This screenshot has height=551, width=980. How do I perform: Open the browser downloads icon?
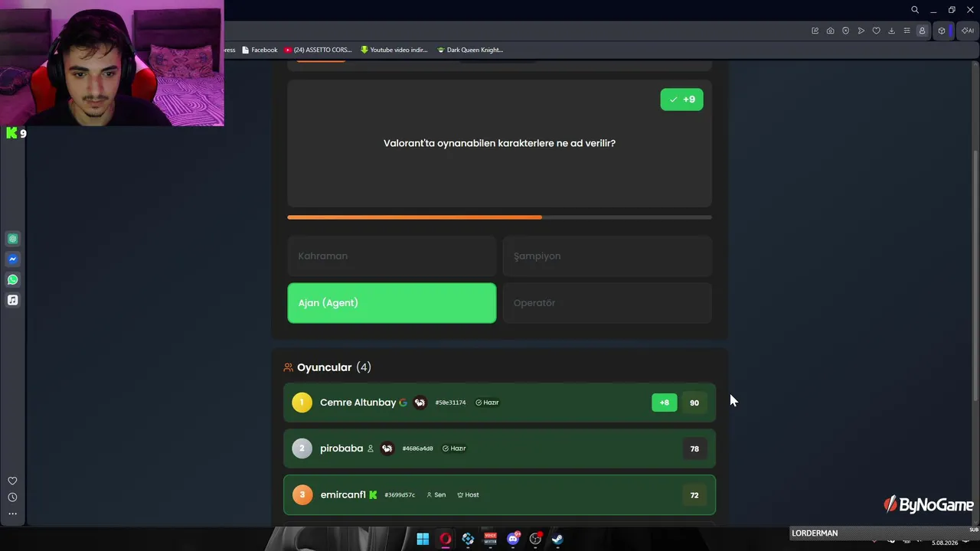coord(891,31)
